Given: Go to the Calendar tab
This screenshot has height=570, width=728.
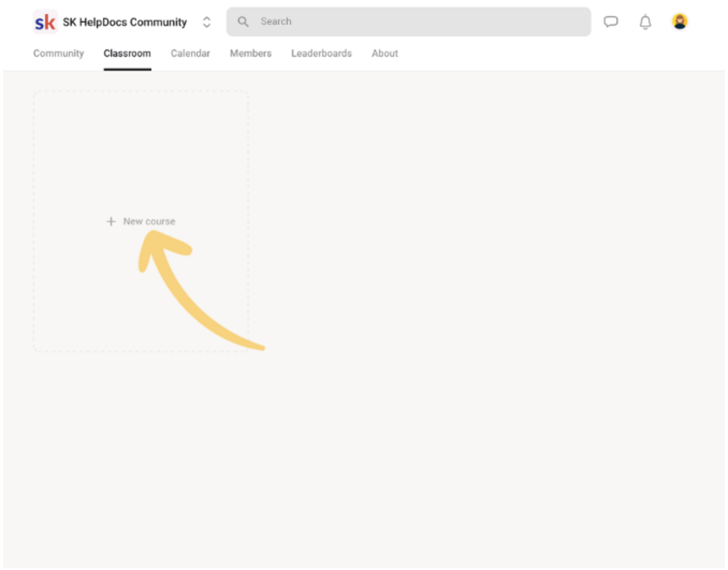Looking at the screenshot, I should (190, 53).
